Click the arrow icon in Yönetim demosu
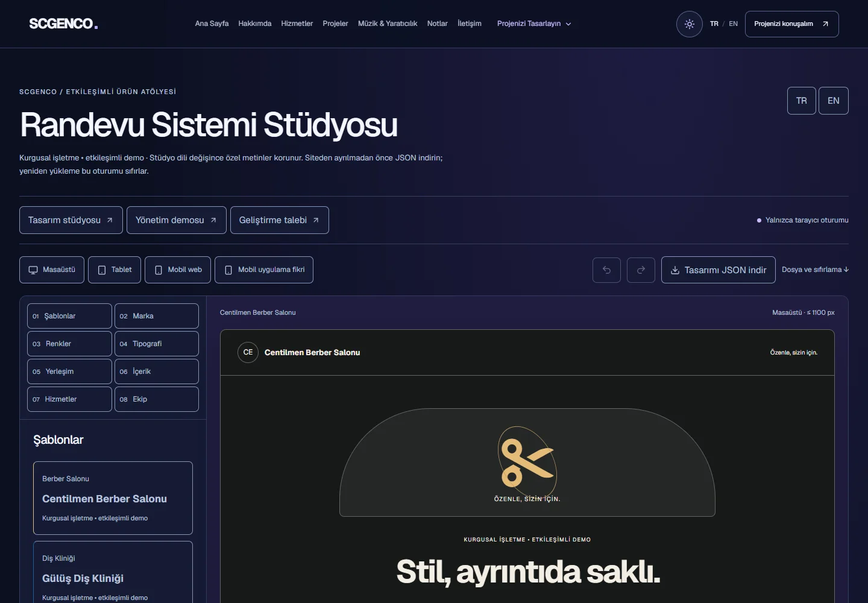 click(x=213, y=220)
